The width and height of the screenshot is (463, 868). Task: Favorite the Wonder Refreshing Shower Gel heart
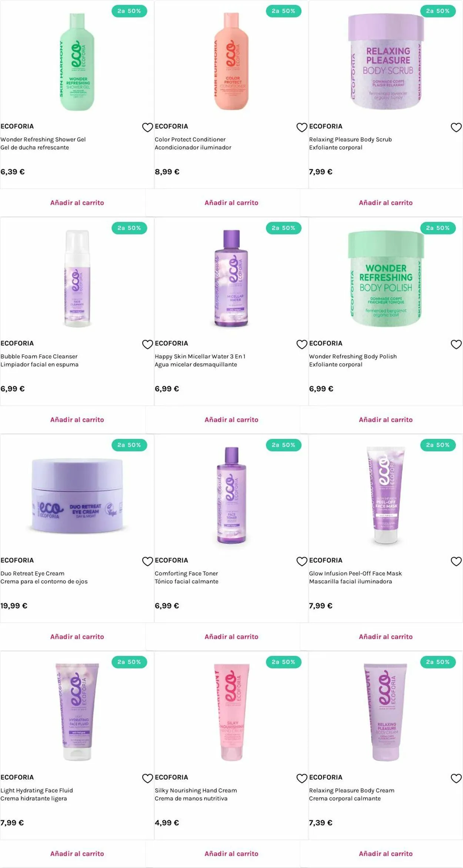point(147,127)
